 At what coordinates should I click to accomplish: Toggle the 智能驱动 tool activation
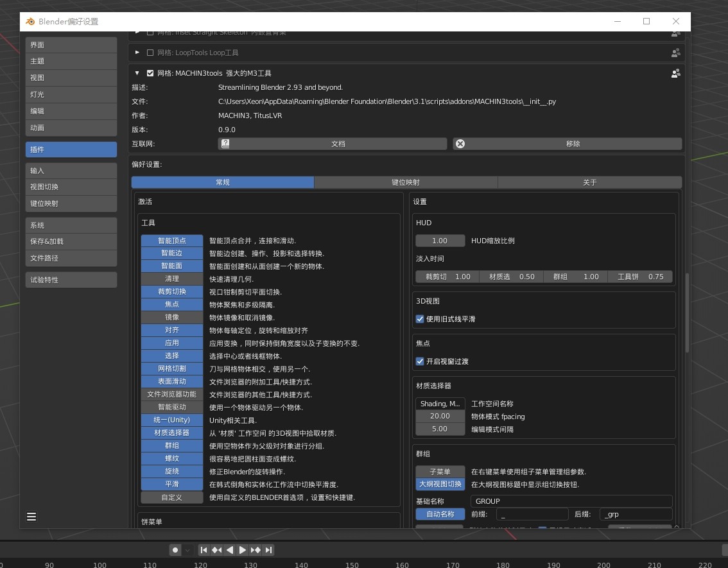pos(172,407)
